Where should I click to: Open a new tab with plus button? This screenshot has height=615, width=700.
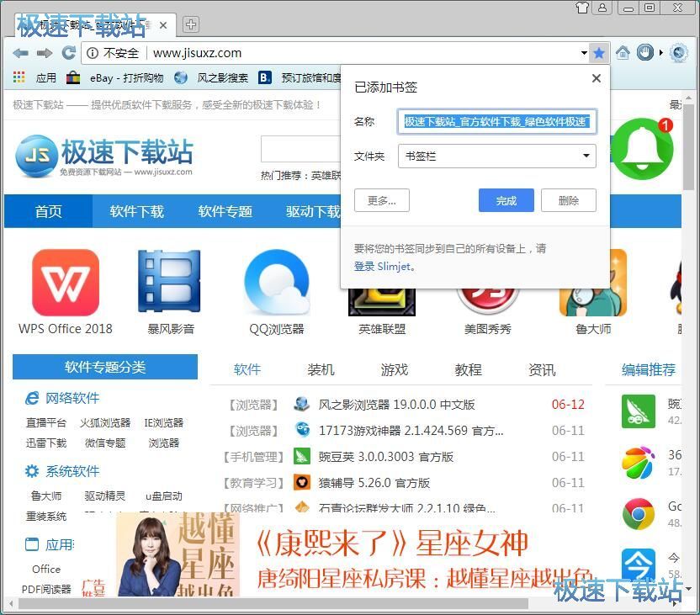191,24
